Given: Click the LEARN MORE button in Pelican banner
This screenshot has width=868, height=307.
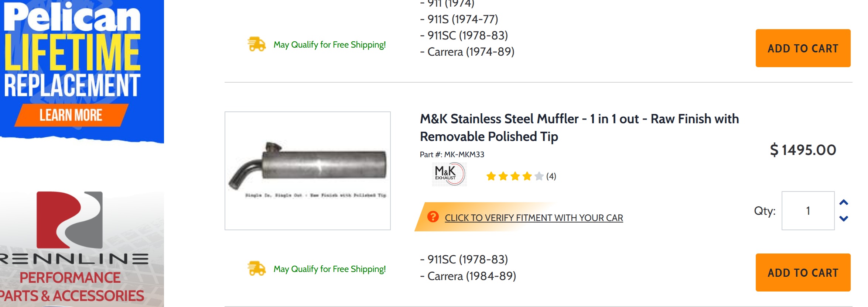Looking at the screenshot, I should pos(71,115).
